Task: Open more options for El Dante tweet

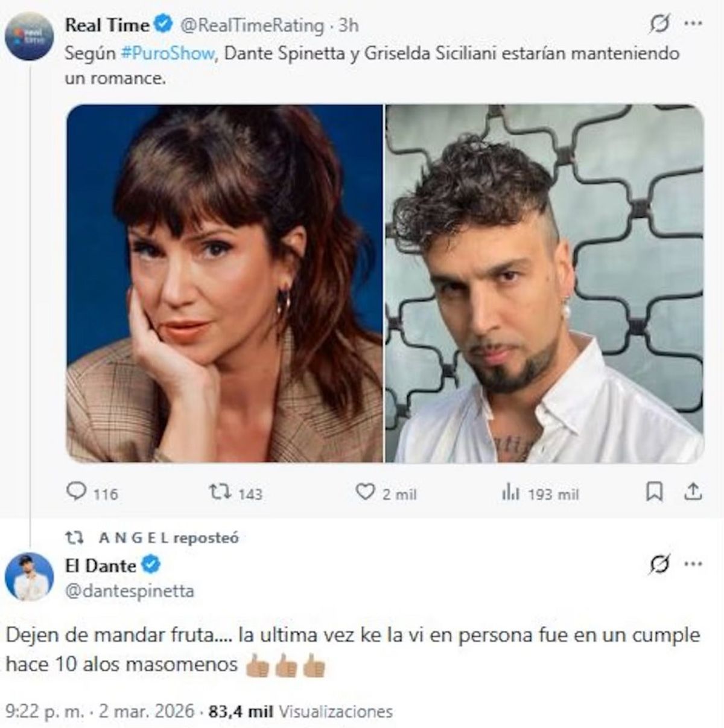Action: coord(693,565)
